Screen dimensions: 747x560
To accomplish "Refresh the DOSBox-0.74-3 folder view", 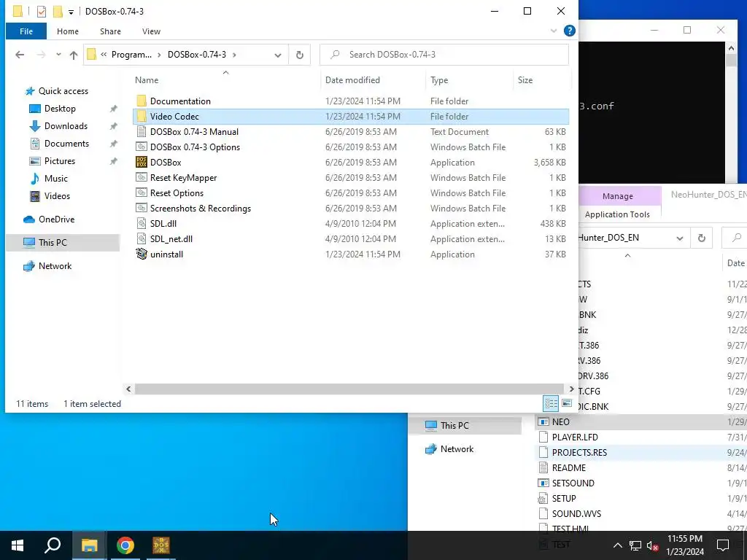I will click(x=300, y=55).
